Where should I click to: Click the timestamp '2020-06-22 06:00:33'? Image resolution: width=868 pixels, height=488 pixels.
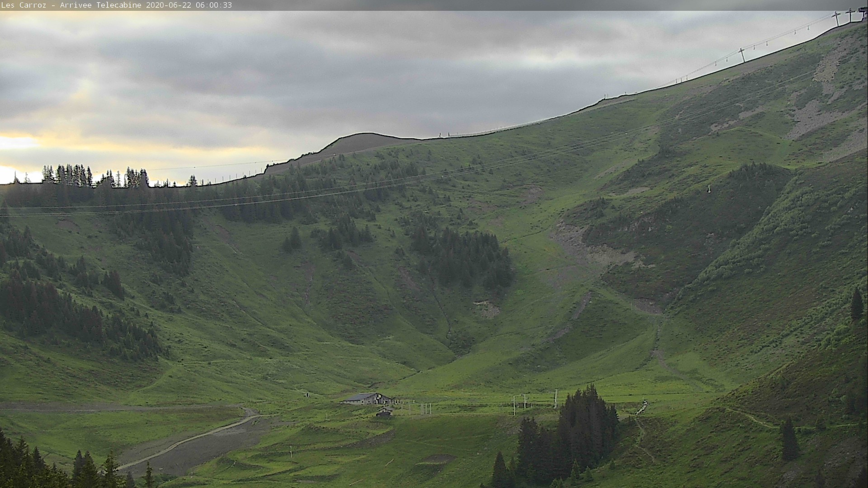189,5
